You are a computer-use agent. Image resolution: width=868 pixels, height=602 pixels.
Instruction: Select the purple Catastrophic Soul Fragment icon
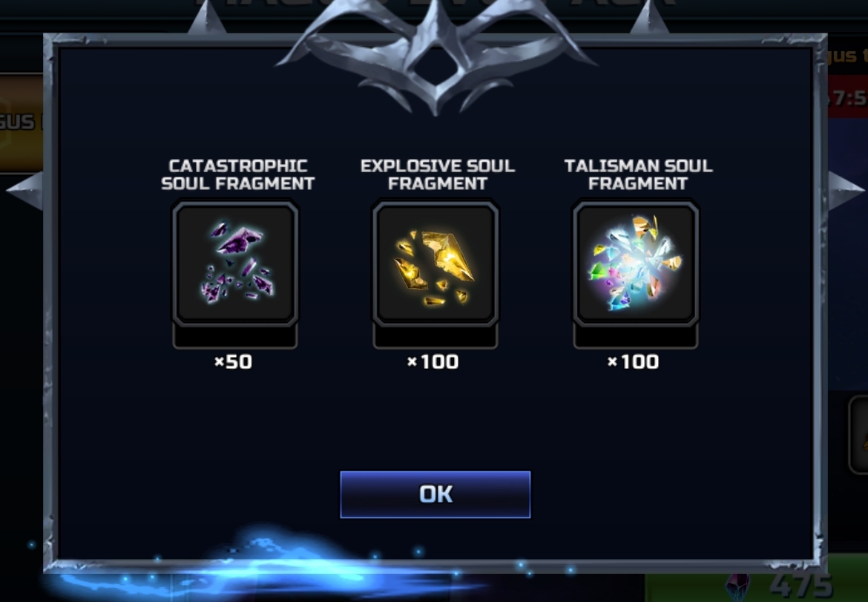coord(235,264)
